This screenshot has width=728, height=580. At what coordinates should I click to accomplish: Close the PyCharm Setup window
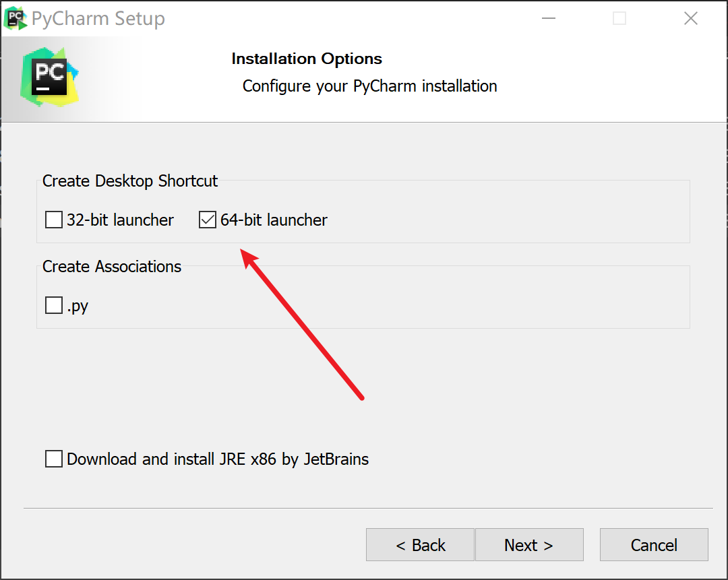point(690,19)
